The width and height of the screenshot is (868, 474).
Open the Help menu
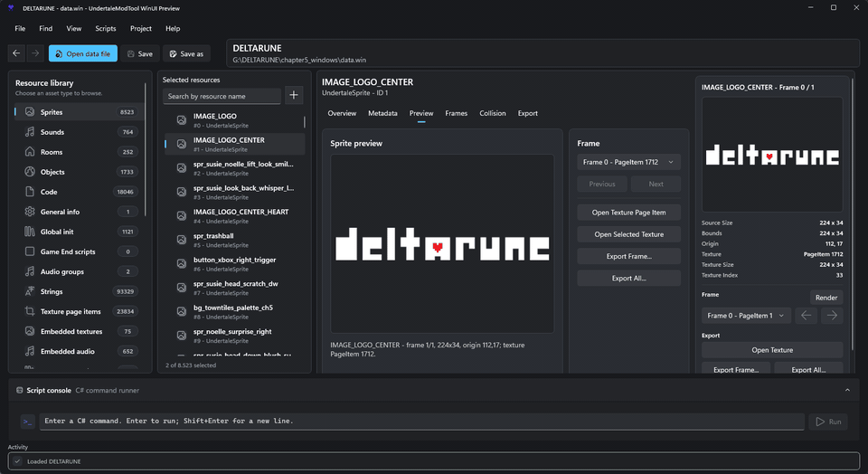click(173, 28)
